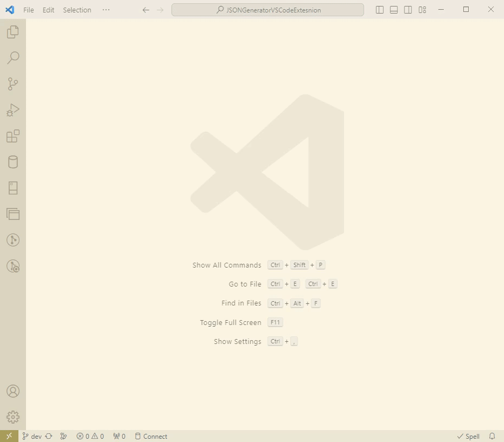Click the F11 key hint

[275, 322]
